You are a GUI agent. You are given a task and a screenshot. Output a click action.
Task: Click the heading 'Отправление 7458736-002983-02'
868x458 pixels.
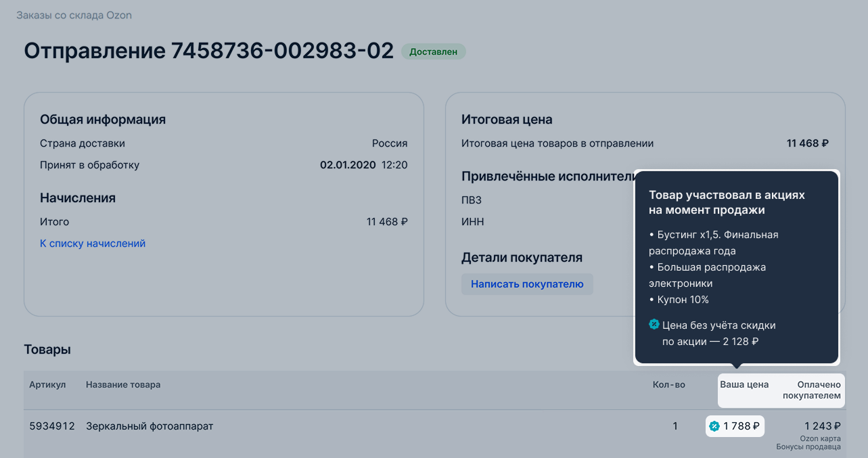pyautogui.click(x=208, y=51)
